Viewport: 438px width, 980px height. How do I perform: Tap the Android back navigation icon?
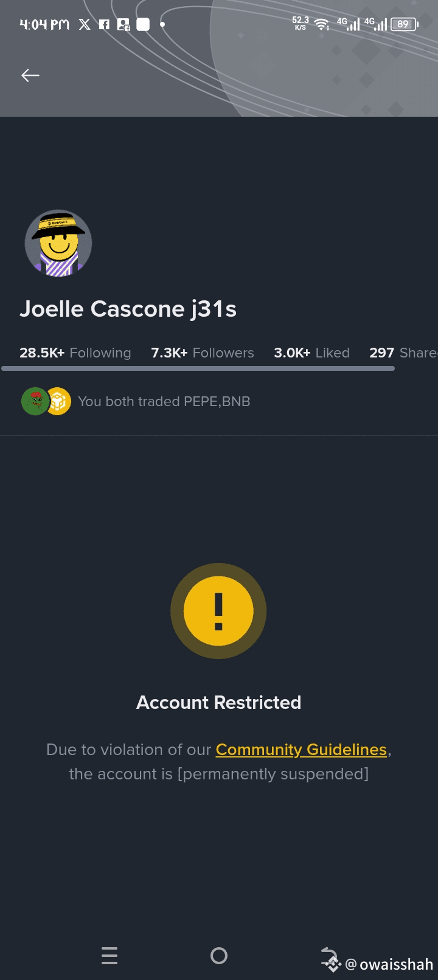pyautogui.click(x=329, y=956)
